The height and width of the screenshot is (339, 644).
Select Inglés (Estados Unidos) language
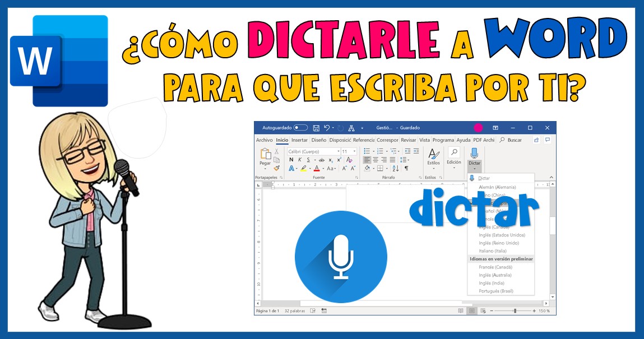[x=502, y=235]
